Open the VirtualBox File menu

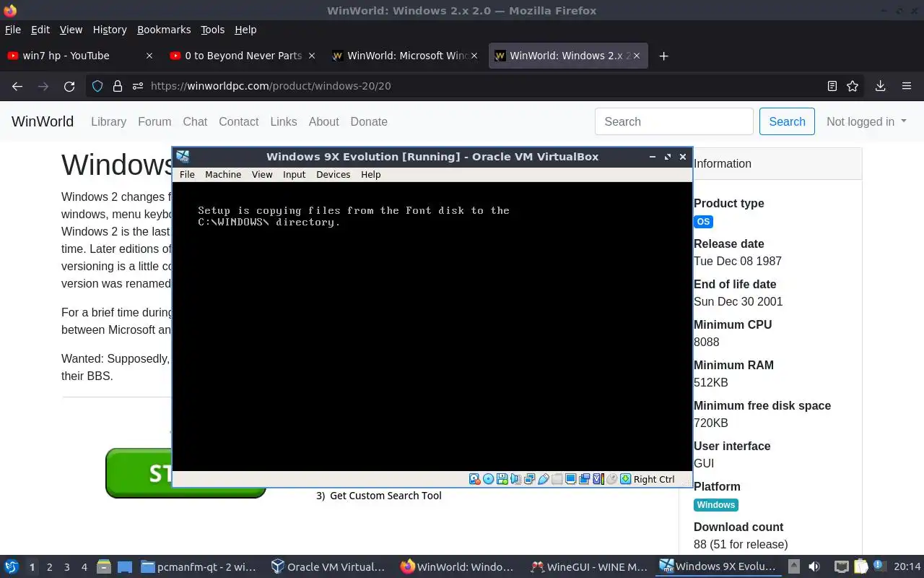pyautogui.click(x=187, y=174)
